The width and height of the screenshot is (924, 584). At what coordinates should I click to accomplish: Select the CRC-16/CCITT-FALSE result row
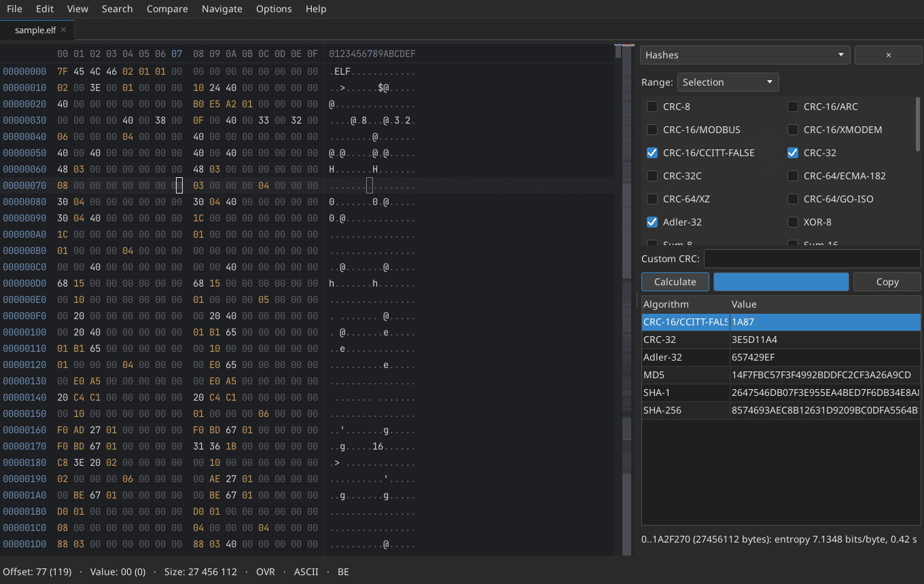781,322
